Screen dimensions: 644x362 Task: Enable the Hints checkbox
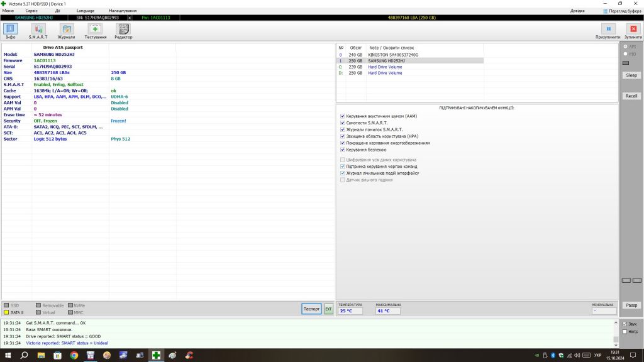point(625,332)
